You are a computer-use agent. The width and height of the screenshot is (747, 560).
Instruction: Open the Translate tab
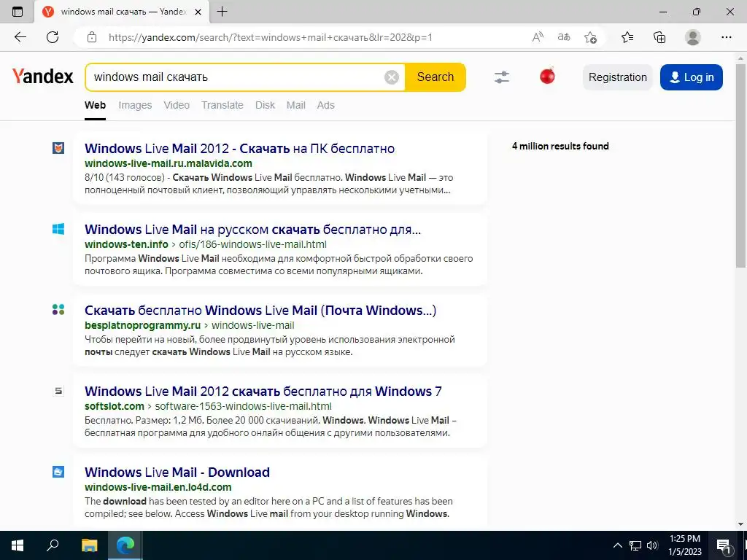coord(222,105)
